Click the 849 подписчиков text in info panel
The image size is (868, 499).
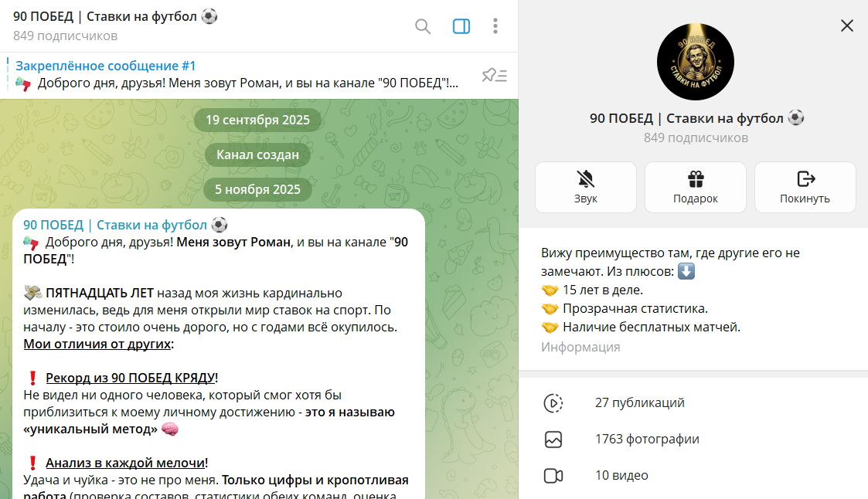tap(696, 137)
